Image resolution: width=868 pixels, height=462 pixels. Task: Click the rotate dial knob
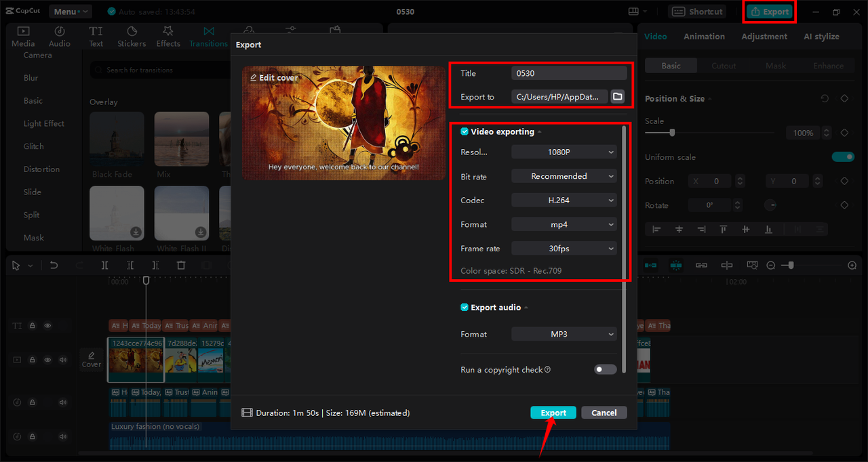[772, 205]
